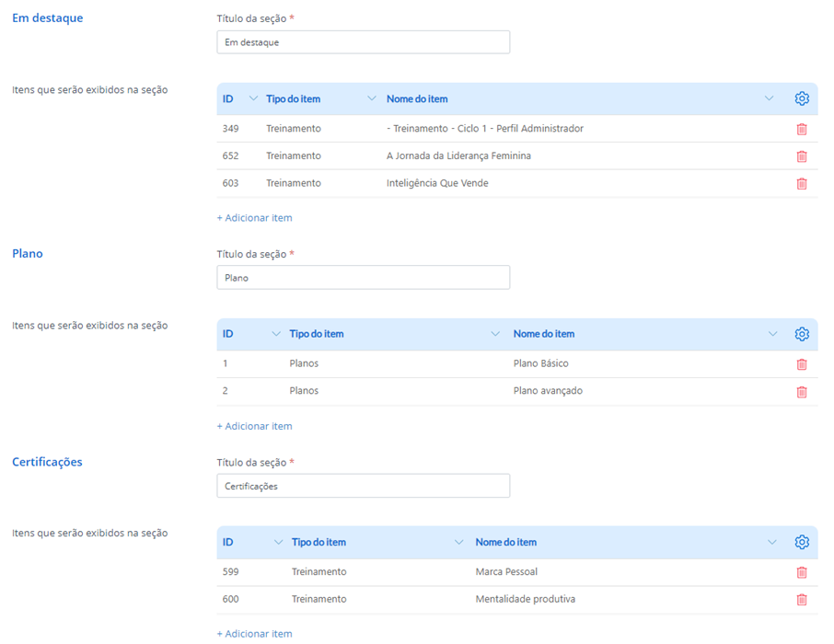Open Tipo do item dropdown in Plano table

pos(495,334)
